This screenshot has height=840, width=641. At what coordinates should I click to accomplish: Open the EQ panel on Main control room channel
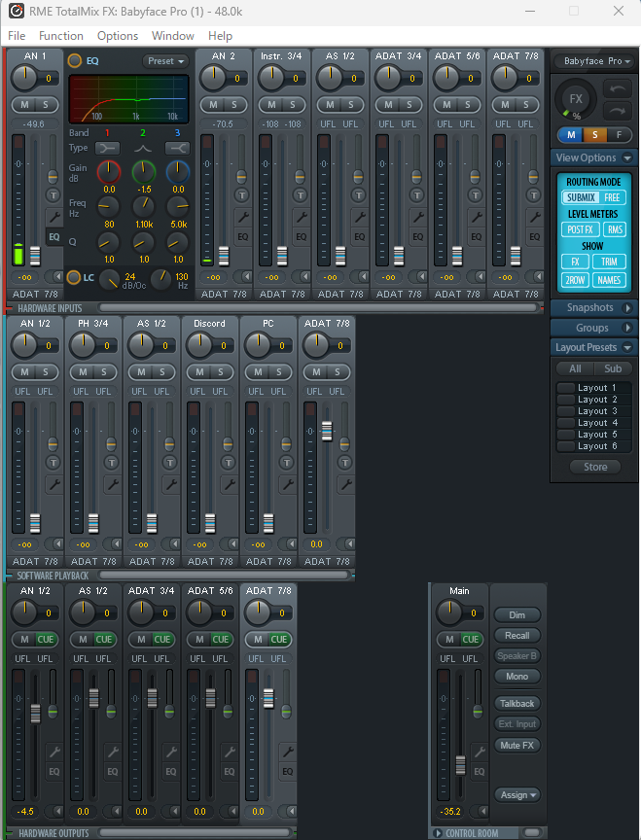click(480, 771)
